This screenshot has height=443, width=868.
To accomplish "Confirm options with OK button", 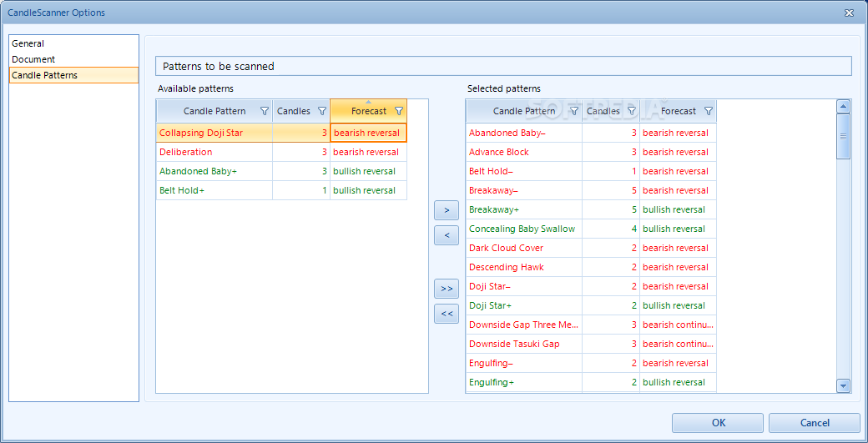I will pyautogui.click(x=718, y=423).
